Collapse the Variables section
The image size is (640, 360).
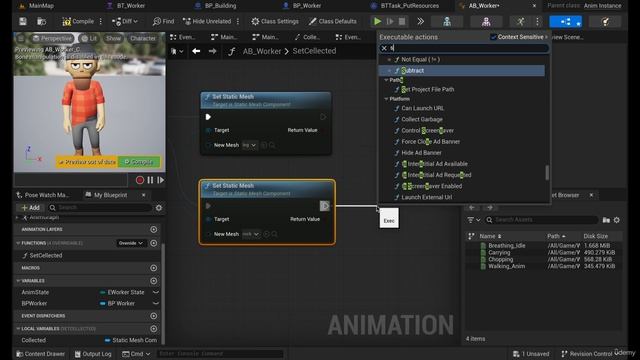pos(18,281)
